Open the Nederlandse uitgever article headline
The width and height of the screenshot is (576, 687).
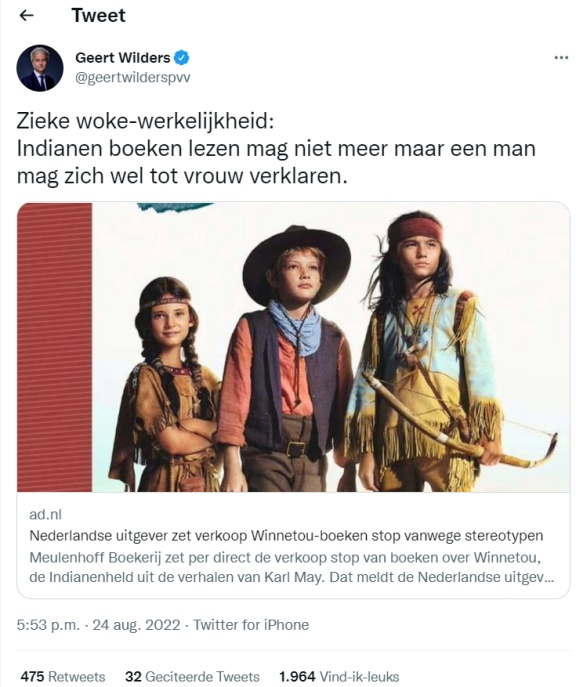point(286,535)
